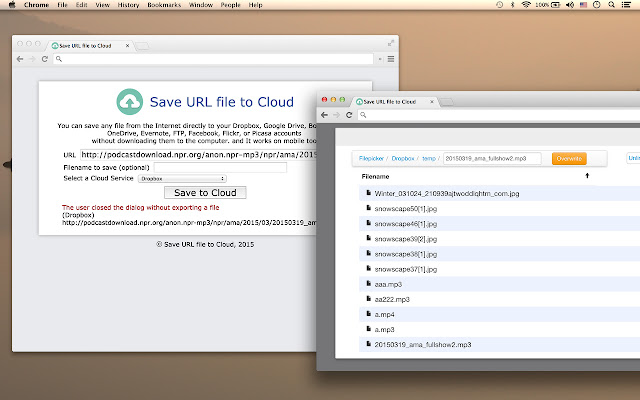Screen dimensions: 640x400
Task: Open Chrome hamburger menu in back window
Action: 391,59
